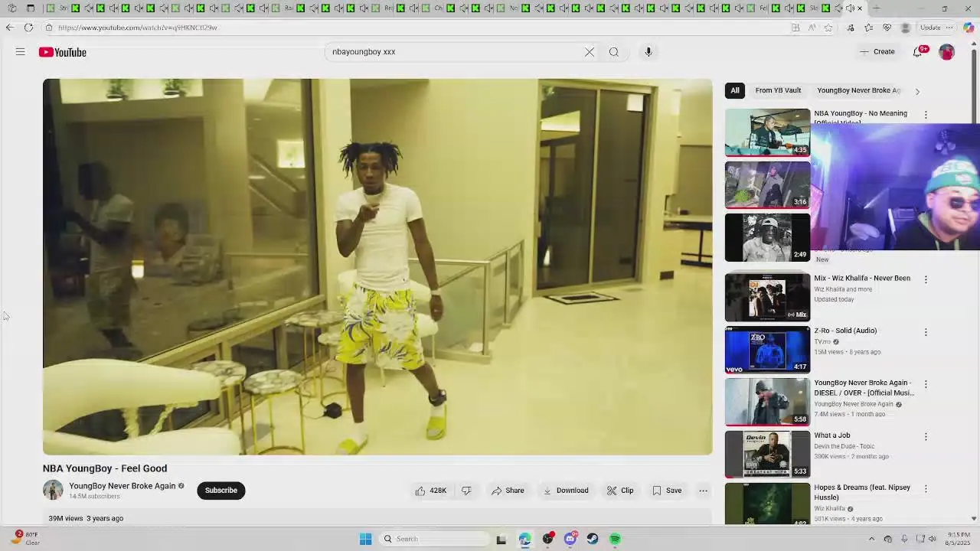980x551 pixels.
Task: Show more filter chips with the arrow
Action: click(917, 91)
